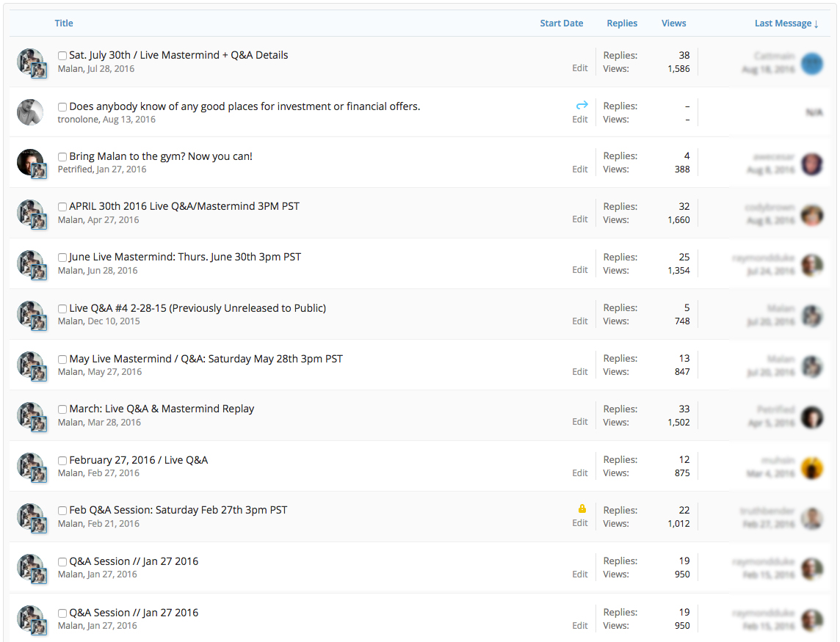Sort threads by Last Message column
The width and height of the screenshot is (840, 642).
click(x=785, y=23)
